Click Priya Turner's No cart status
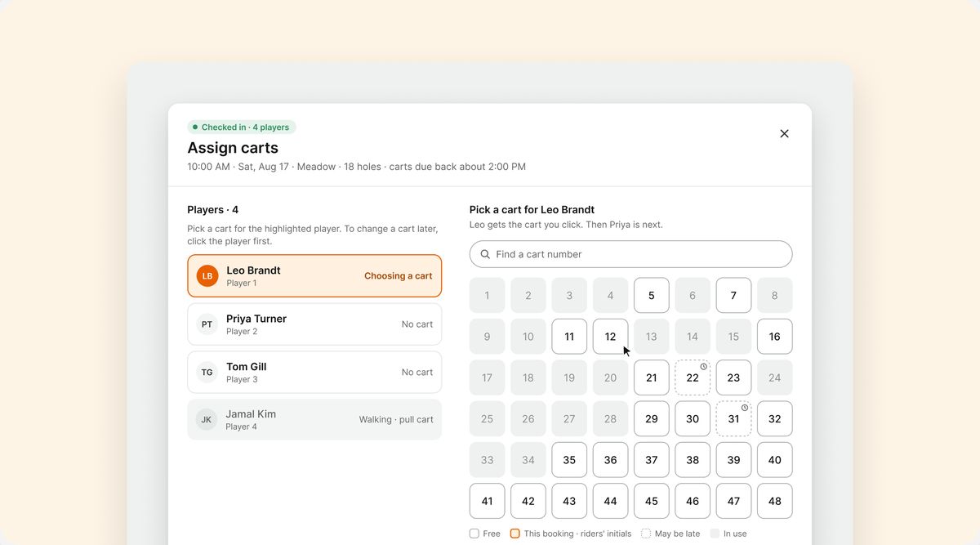This screenshot has height=545, width=980. click(x=417, y=324)
